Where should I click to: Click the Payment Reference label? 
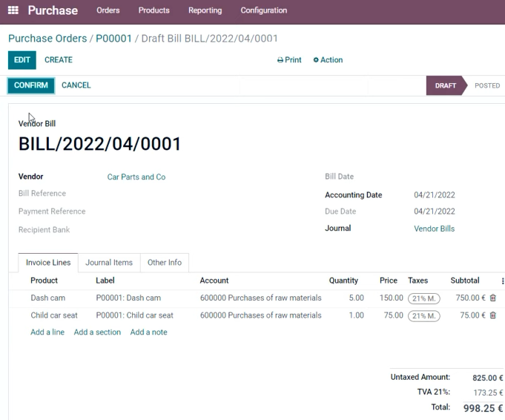[52, 211]
